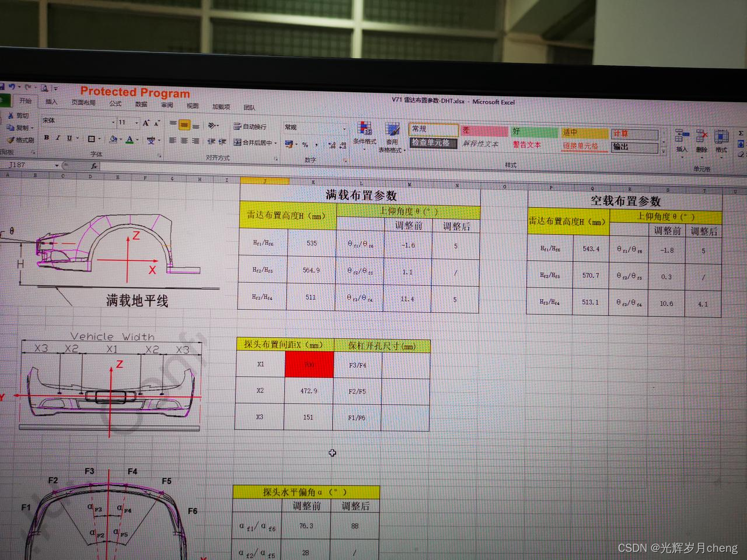Apply the Bad (差) red cell style
Viewport: 747px width, 560px height.
tap(484, 131)
